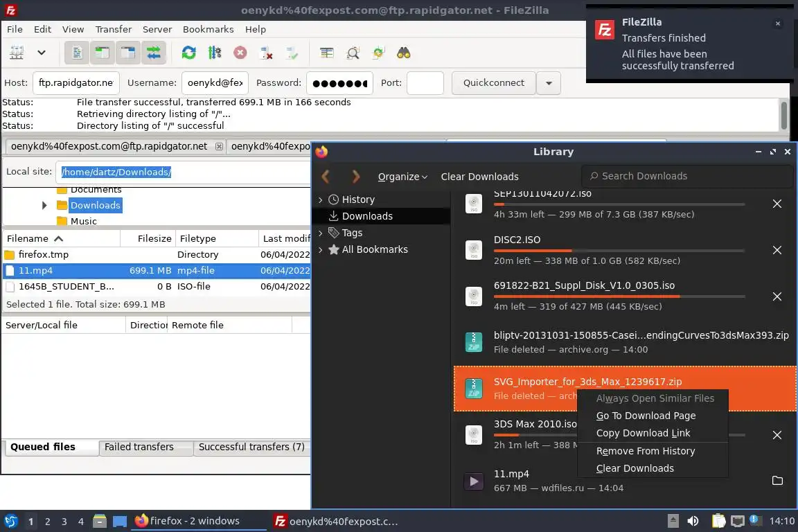
Task: Toggle transfer queue display
Action: click(x=153, y=53)
